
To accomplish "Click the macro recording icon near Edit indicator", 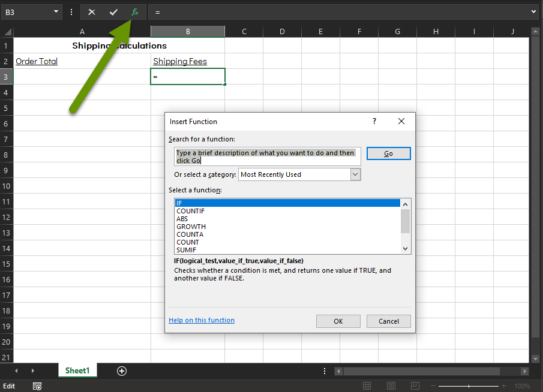I will click(x=37, y=385).
